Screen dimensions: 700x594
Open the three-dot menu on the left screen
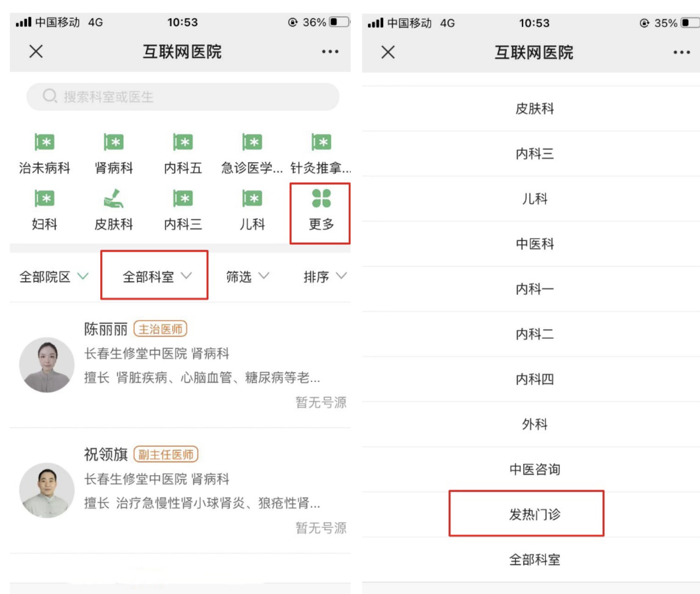(x=330, y=52)
